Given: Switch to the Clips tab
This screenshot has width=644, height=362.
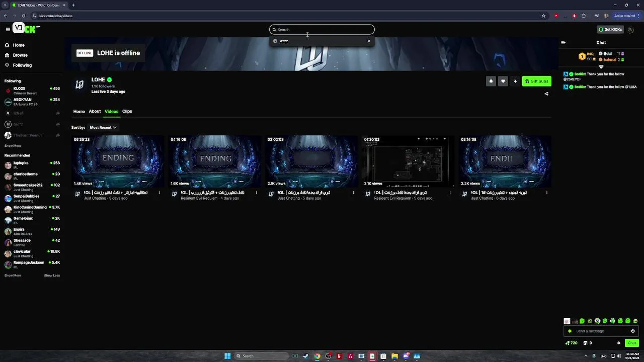Looking at the screenshot, I should click(127, 111).
